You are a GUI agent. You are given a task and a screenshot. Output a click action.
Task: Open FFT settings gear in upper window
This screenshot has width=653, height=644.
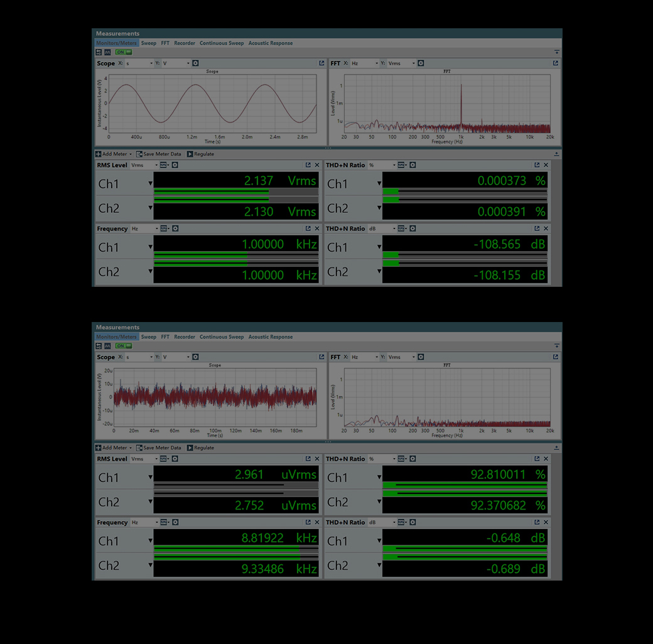(421, 63)
